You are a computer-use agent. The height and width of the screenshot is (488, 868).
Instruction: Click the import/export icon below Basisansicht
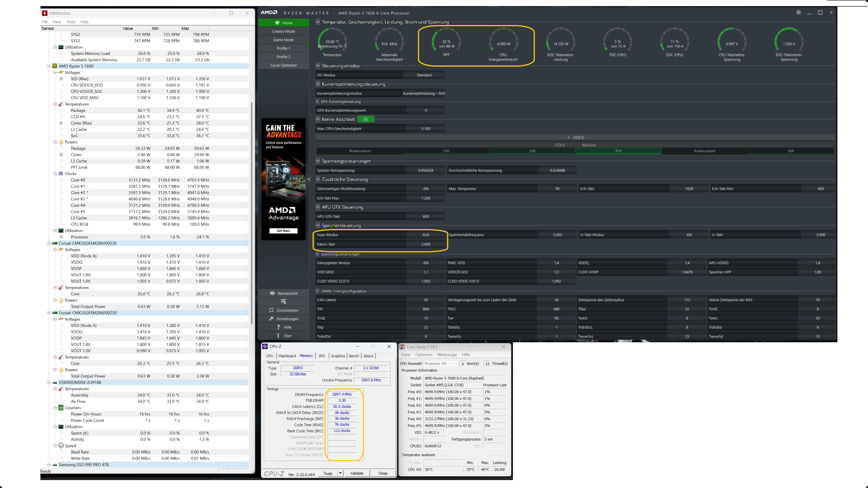[x=283, y=301]
